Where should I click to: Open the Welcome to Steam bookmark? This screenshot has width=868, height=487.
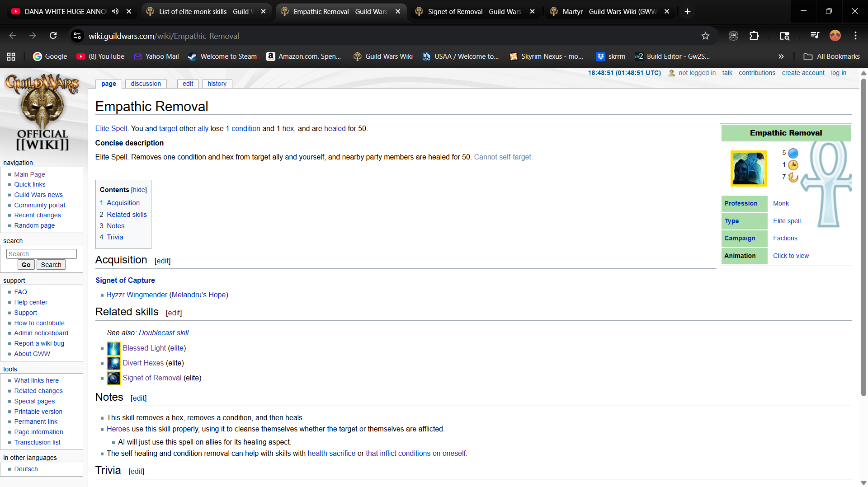(x=222, y=56)
